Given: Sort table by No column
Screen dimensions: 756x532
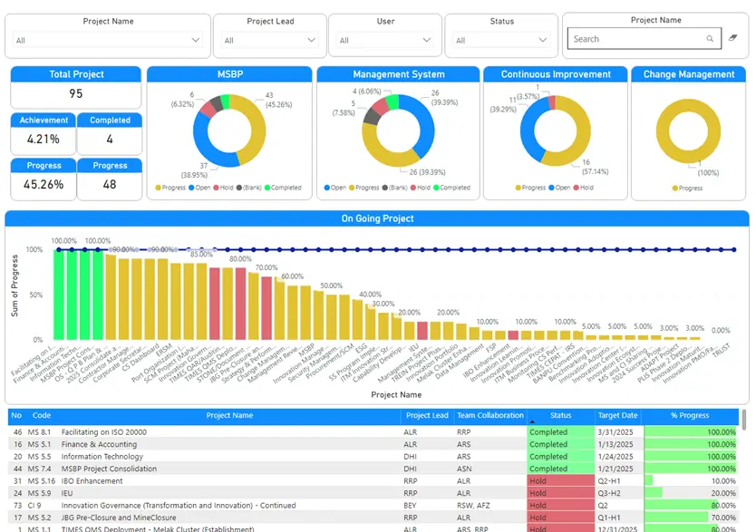Looking at the screenshot, I should pyautogui.click(x=16, y=415).
